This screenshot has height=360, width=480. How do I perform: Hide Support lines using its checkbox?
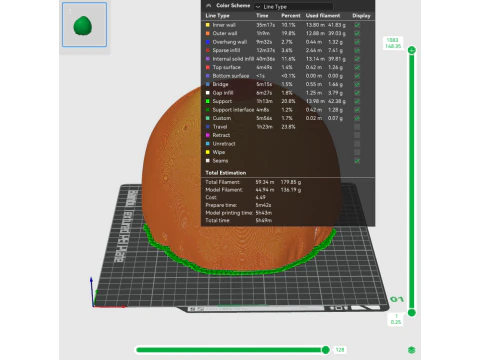pos(357,101)
